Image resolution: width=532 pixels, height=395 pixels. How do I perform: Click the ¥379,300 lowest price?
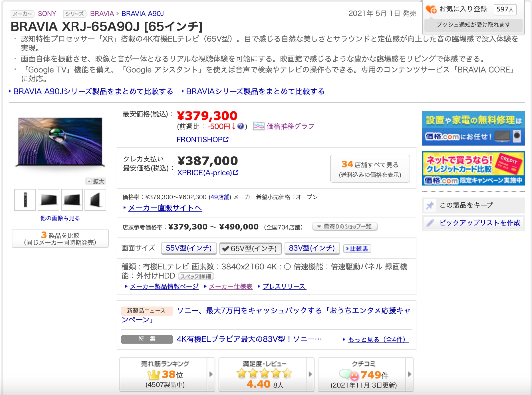point(207,116)
